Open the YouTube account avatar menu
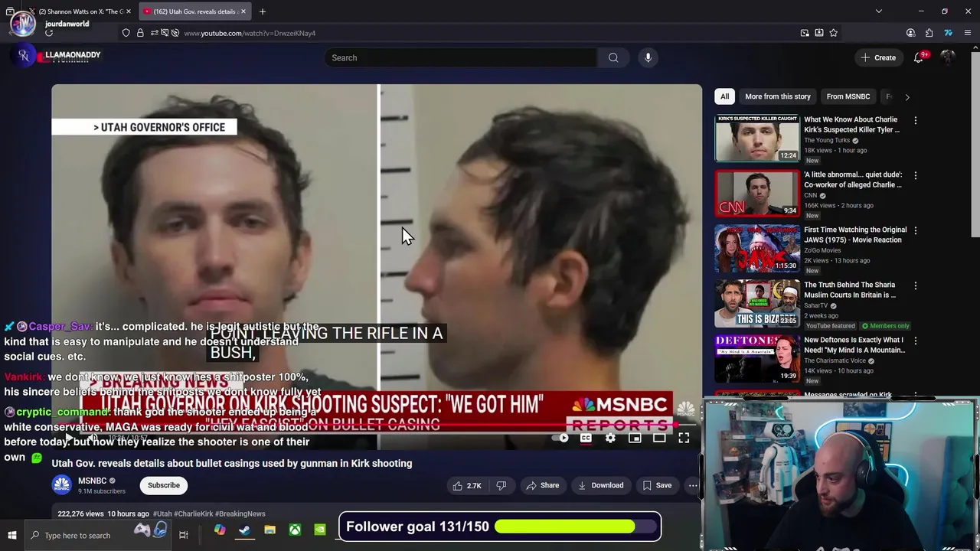Image resolution: width=980 pixels, height=551 pixels. pyautogui.click(x=948, y=57)
